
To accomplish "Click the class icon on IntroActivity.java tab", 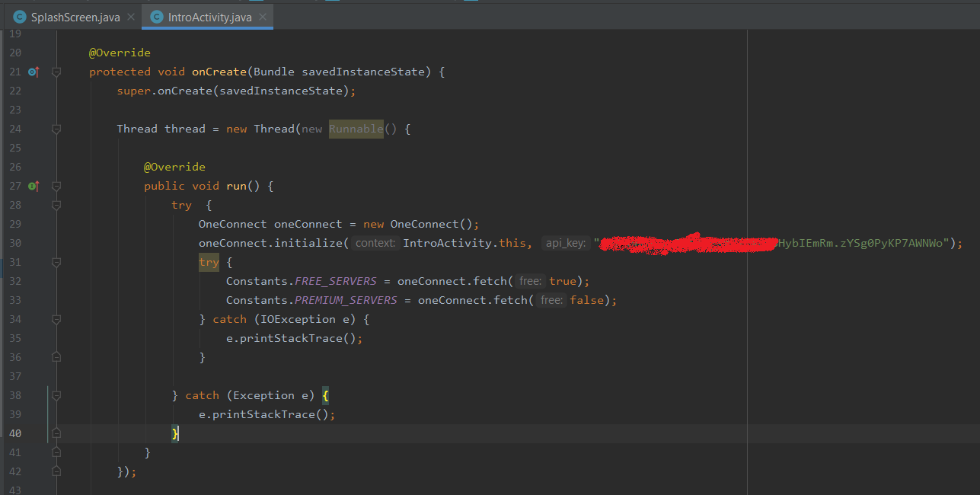I will pyautogui.click(x=157, y=17).
